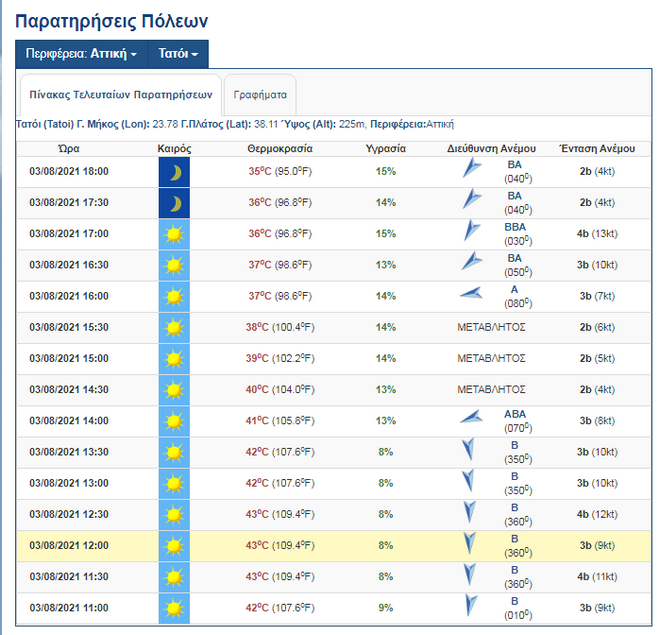The image size is (660, 635).
Task: Click the wind direction arrow at 17:00
Action: 471,232
